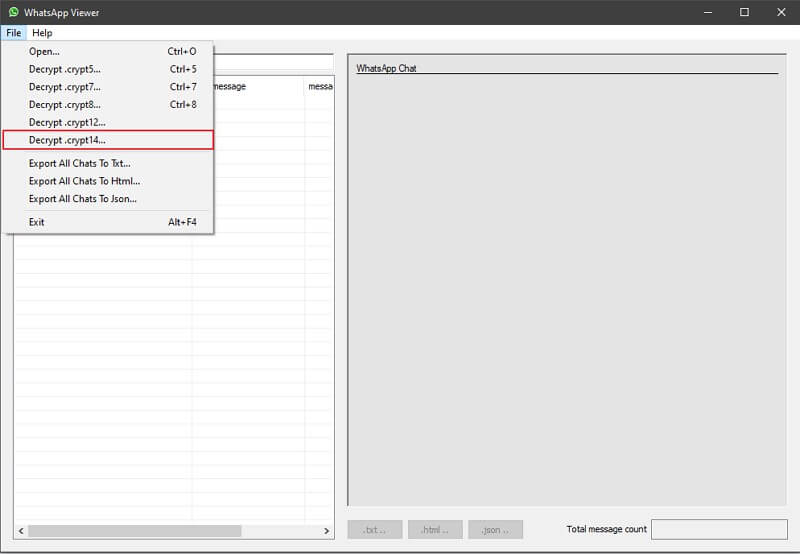
Task: Maximize the WhatsApp Viewer window
Action: pos(744,12)
